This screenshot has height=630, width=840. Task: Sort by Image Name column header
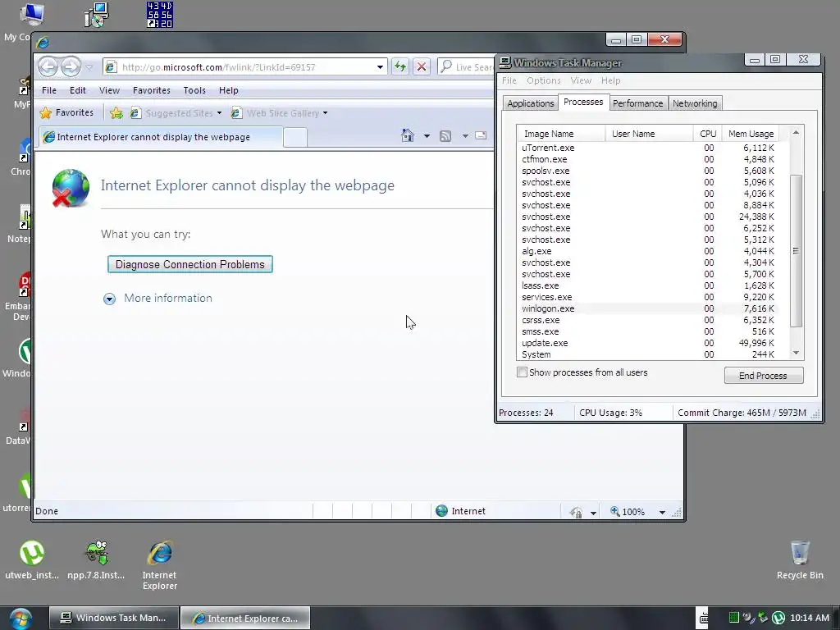click(x=561, y=134)
